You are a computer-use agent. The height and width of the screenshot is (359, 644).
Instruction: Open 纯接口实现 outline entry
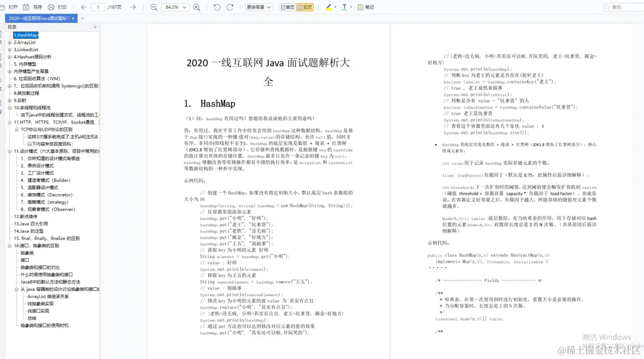(38, 311)
